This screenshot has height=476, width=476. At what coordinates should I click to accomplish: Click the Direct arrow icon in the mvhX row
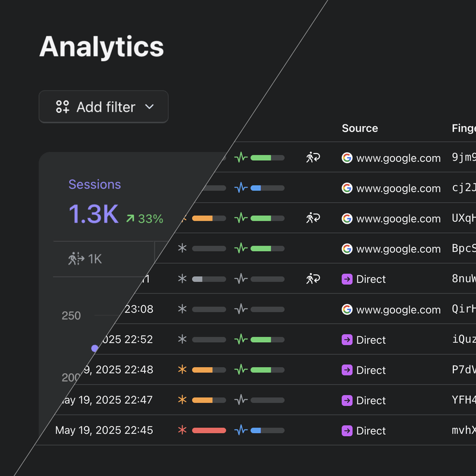(347, 431)
